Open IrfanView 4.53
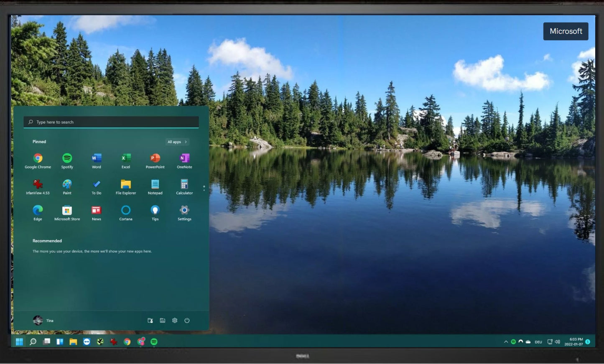This screenshot has width=604, height=364. click(x=38, y=184)
